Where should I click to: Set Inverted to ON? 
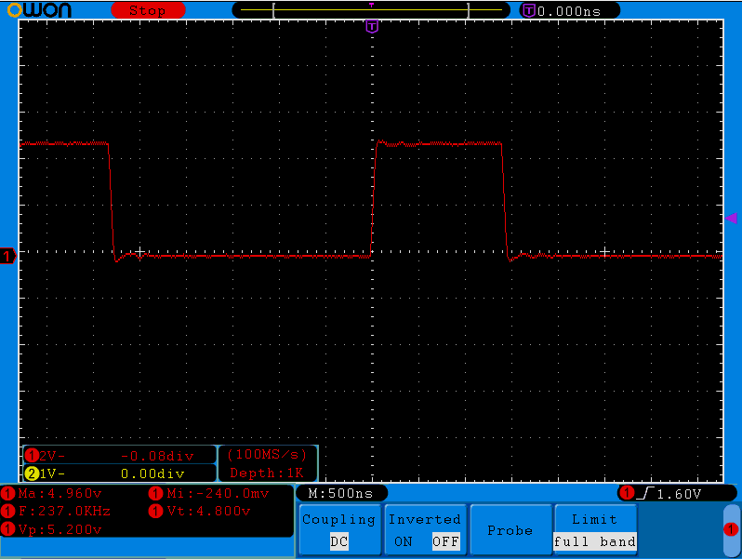403,541
